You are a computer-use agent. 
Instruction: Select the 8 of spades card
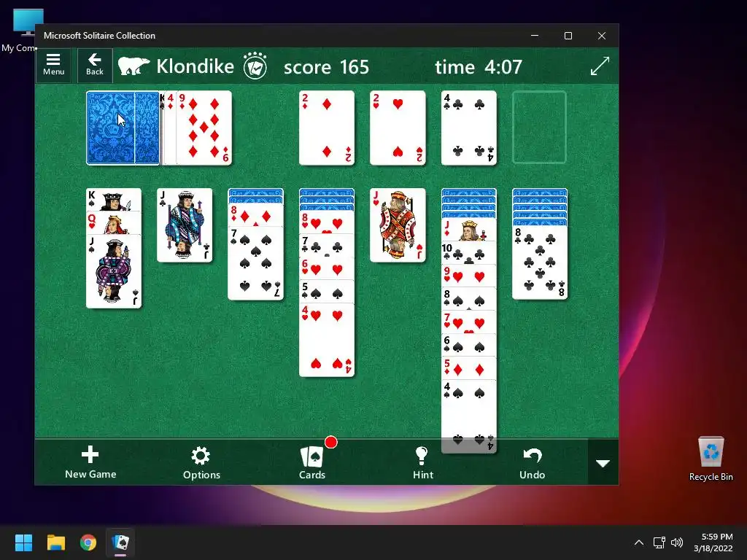[x=469, y=299]
